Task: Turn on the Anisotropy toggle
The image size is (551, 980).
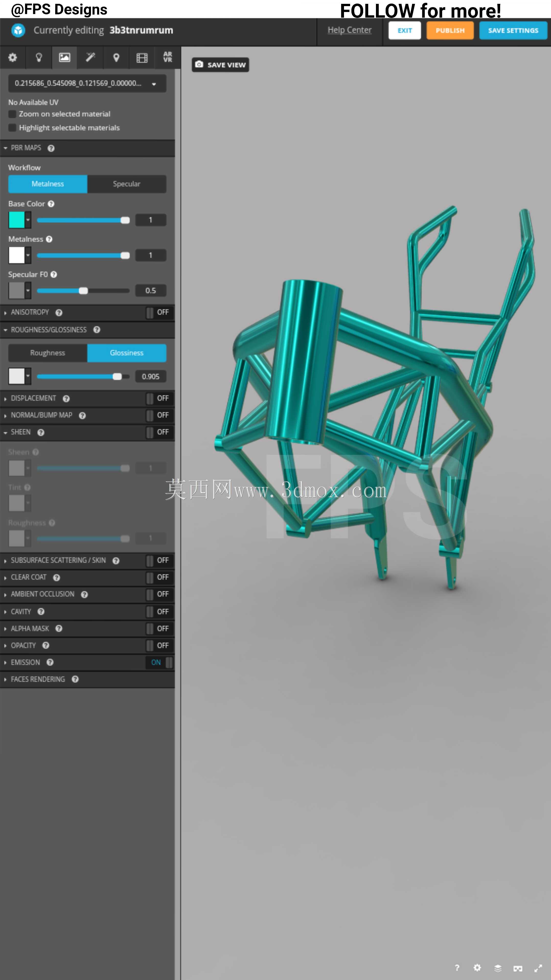Action: [159, 313]
